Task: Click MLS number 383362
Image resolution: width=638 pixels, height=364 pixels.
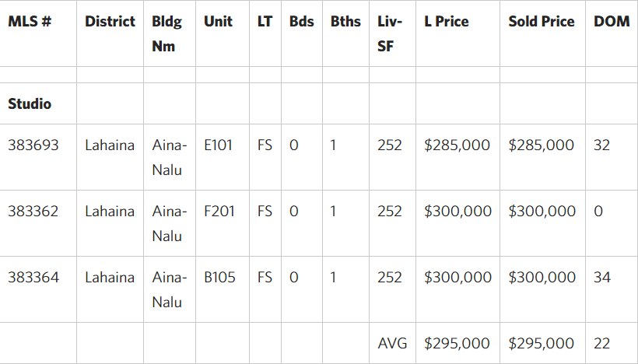Action: pos(33,212)
